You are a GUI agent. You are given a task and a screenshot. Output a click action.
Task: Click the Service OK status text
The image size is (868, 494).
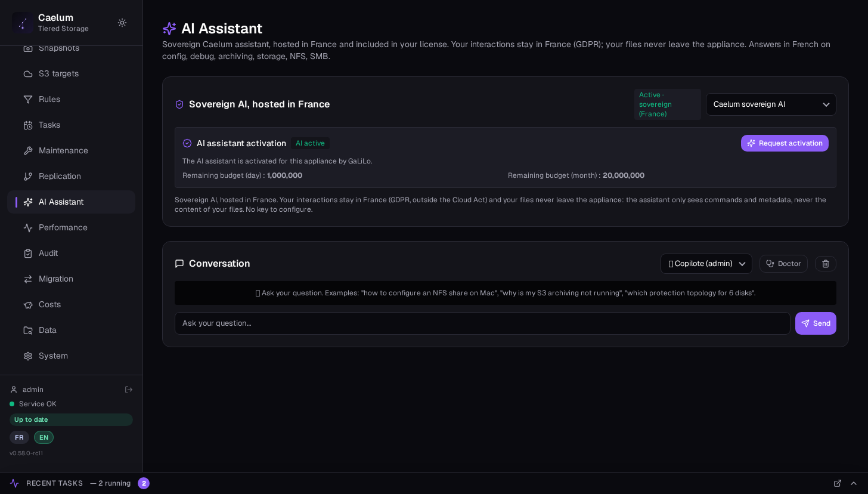[x=38, y=404]
